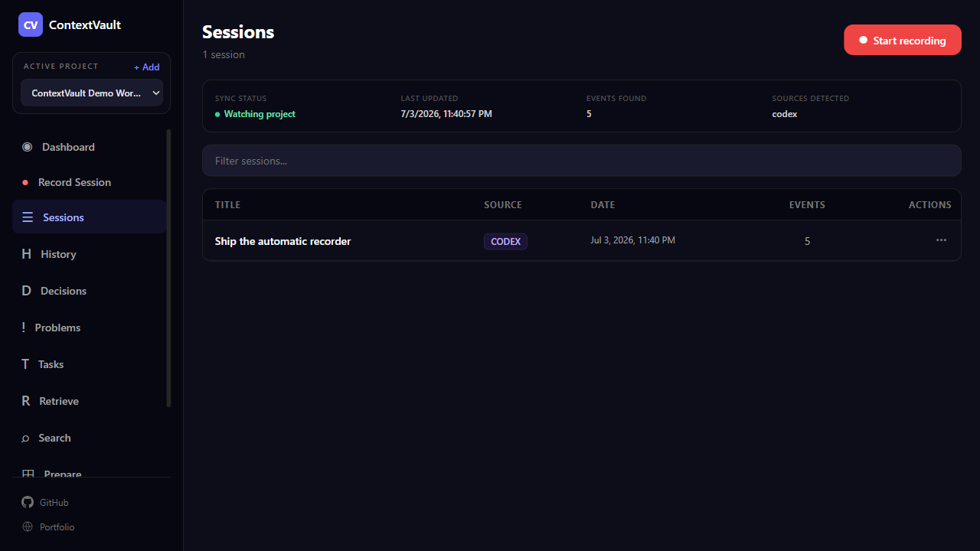This screenshot has width=980, height=551.
Task: Click the events count 5 in session row
Action: click(807, 241)
